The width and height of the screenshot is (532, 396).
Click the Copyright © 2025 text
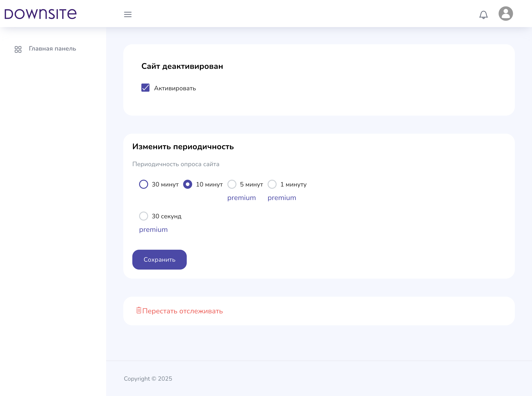[148, 379]
